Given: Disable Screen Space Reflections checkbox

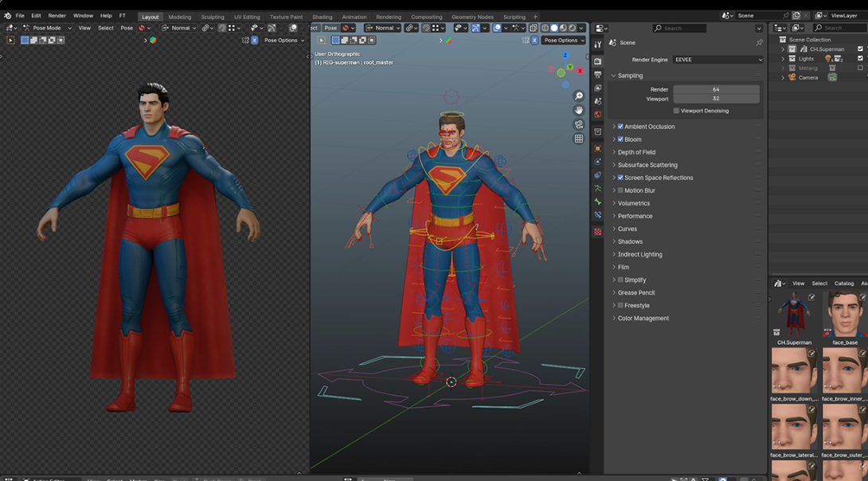Looking at the screenshot, I should pos(620,178).
